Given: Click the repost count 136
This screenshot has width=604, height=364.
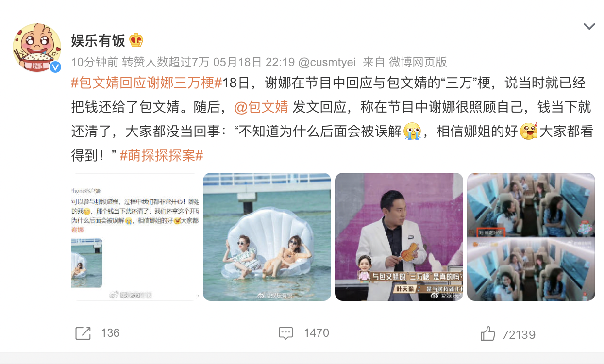Looking at the screenshot, I should [110, 333].
